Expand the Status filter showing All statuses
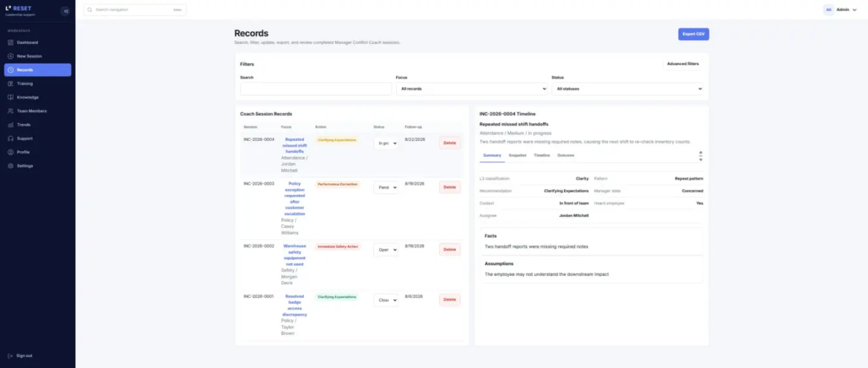The image size is (868, 368). click(627, 89)
